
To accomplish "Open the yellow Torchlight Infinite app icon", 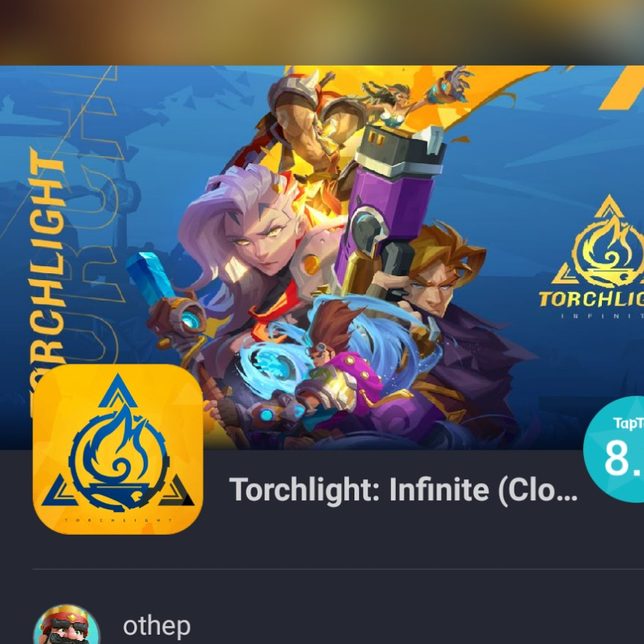I will [118, 449].
